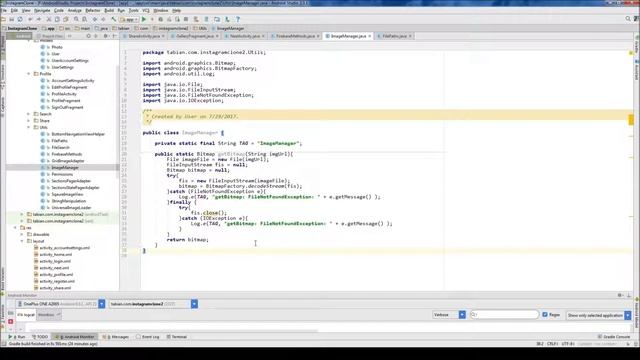Open the Event Log tool window button
This screenshot has width=640, height=360.
coord(148,337)
